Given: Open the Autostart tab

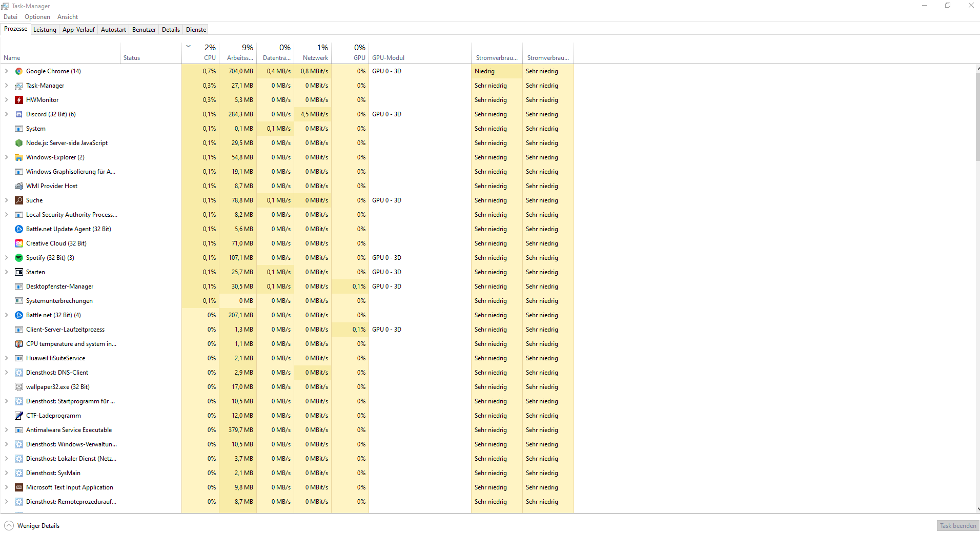Looking at the screenshot, I should (x=113, y=30).
